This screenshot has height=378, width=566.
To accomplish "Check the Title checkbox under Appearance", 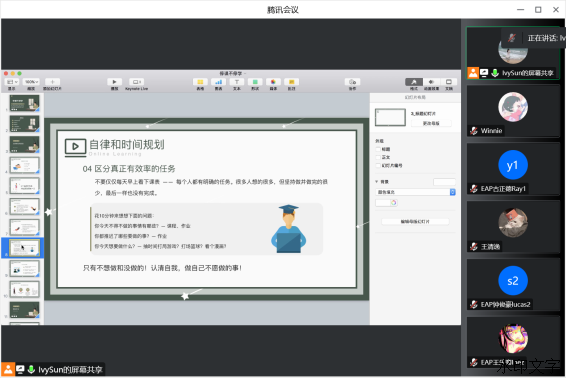I will 378,149.
